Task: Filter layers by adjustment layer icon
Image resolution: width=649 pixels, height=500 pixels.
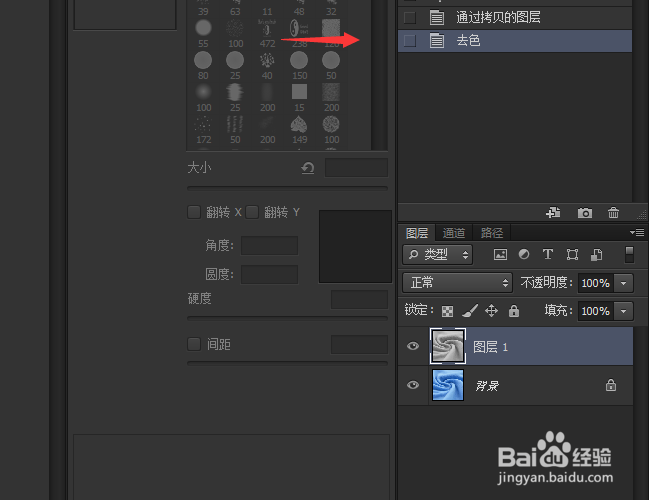Action: click(524, 254)
